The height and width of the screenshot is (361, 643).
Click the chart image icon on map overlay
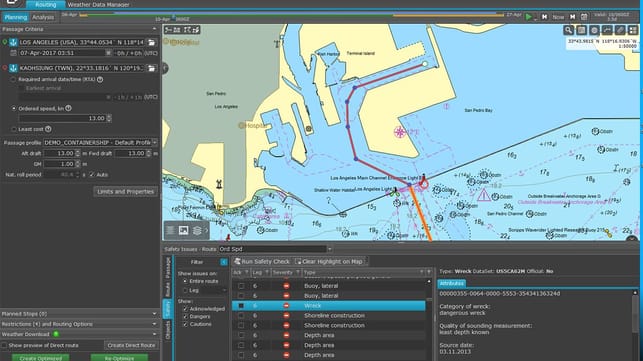183,231
